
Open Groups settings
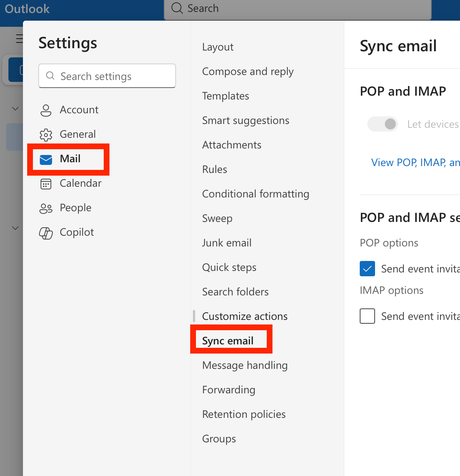[219, 439]
